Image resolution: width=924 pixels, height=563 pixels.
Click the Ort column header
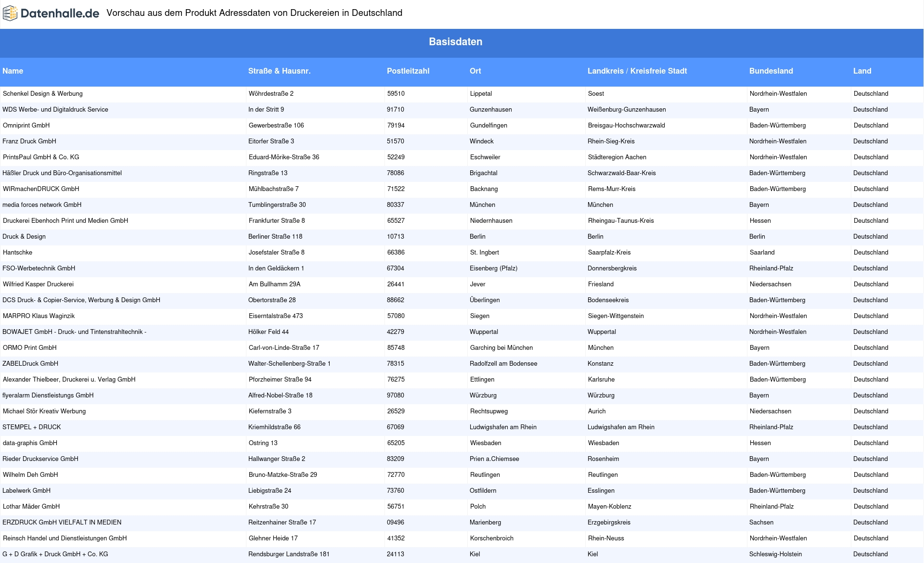tap(475, 71)
